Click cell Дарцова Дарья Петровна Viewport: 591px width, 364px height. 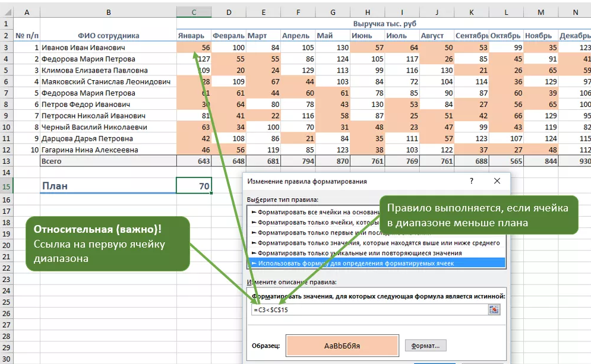108,138
